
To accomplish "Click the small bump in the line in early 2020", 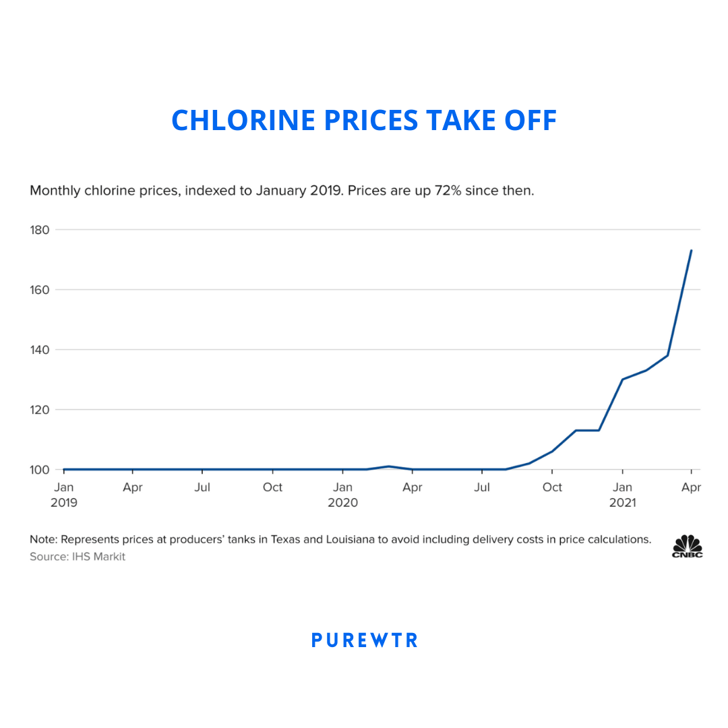I will [389, 466].
